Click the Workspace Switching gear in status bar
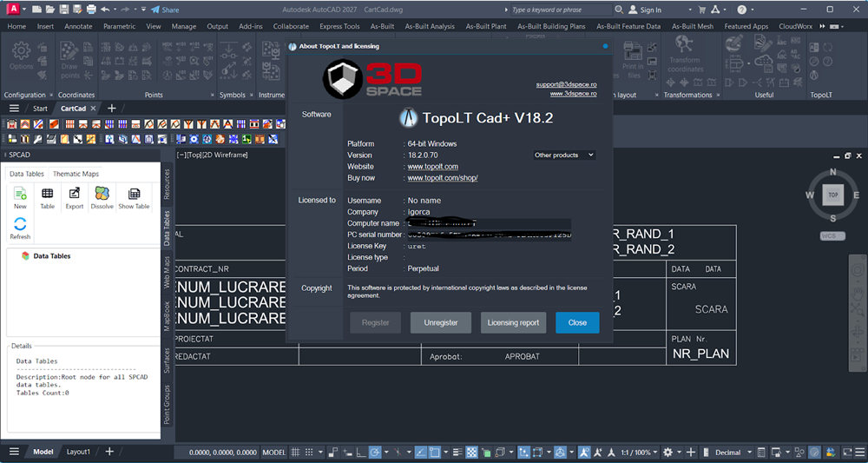This screenshot has width=868, height=463. (x=667, y=452)
